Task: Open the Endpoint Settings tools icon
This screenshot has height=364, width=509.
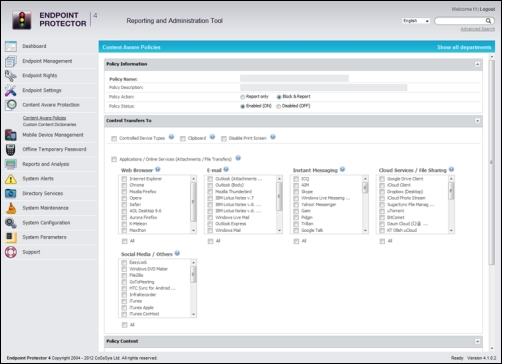Action: point(11,90)
